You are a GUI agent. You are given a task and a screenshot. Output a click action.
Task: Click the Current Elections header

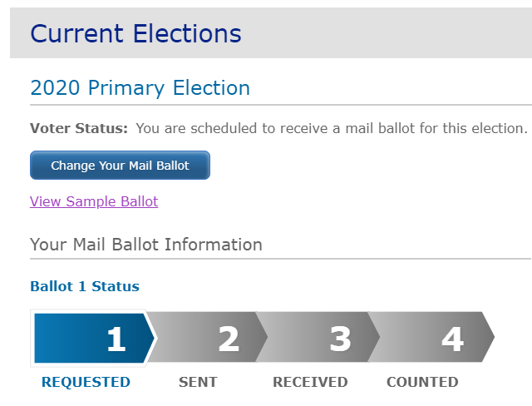[135, 33]
